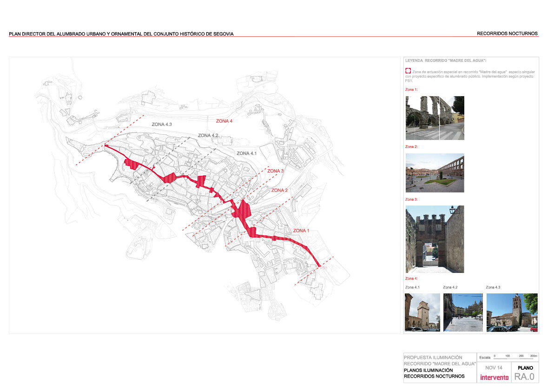
Task: Open the Zona 4.2 plaza photo
Action: [x=463, y=312]
